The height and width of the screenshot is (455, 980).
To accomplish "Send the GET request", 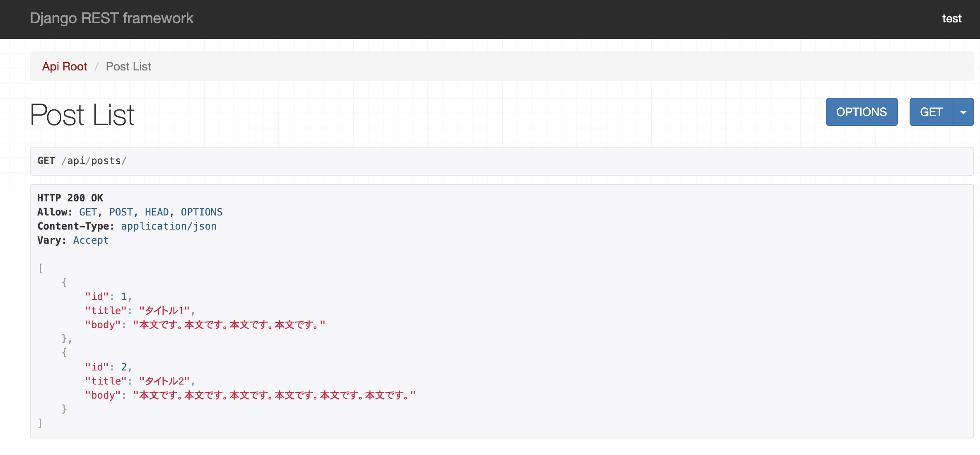I will click(x=931, y=111).
